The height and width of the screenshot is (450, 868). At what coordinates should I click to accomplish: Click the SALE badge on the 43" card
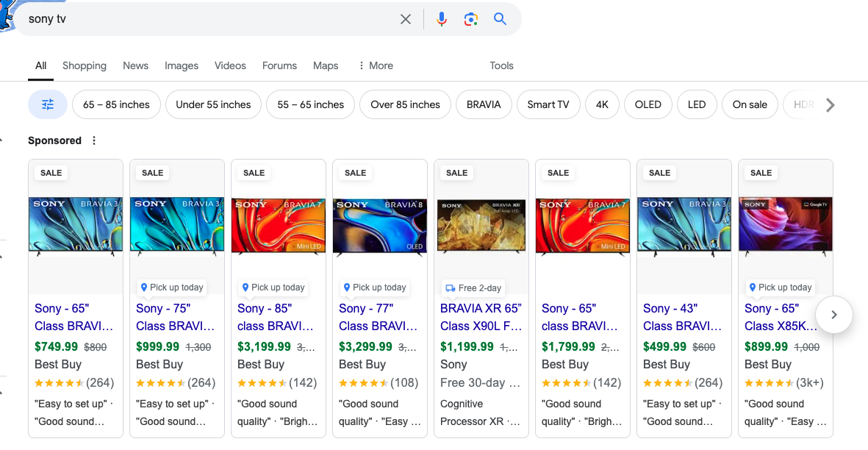(659, 173)
